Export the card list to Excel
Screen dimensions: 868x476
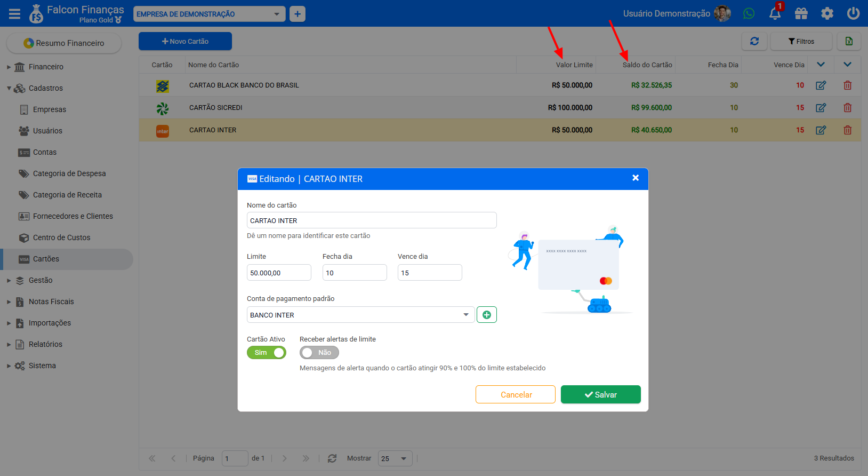point(849,41)
